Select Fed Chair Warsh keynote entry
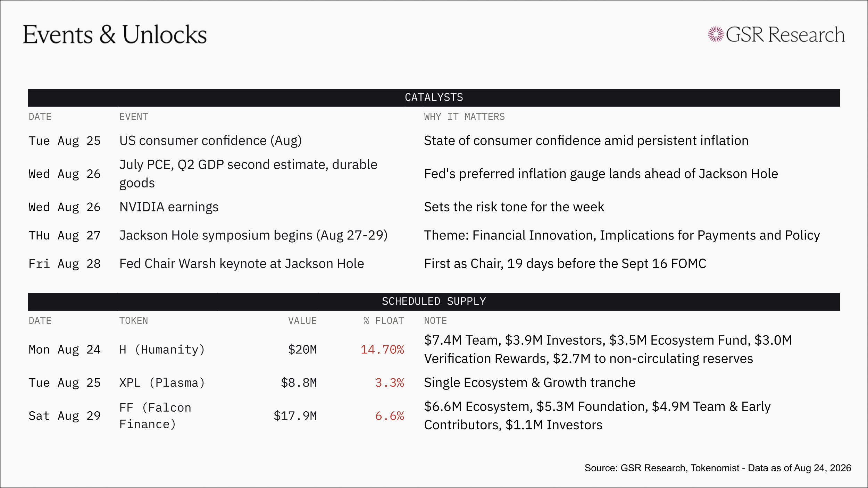 (x=242, y=264)
